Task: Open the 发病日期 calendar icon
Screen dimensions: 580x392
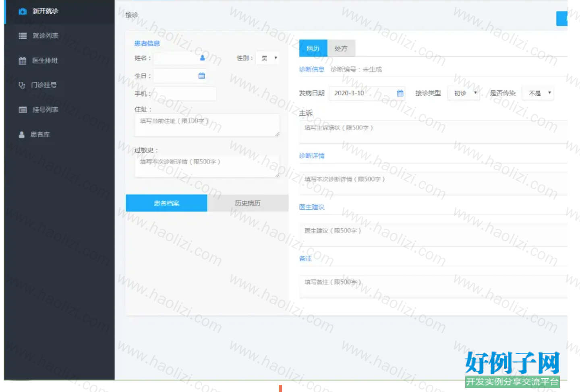Action: (400, 93)
